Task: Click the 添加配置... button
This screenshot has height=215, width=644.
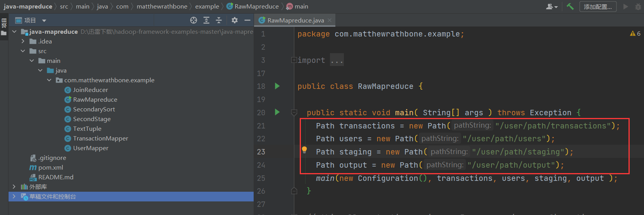Action: coord(598,7)
